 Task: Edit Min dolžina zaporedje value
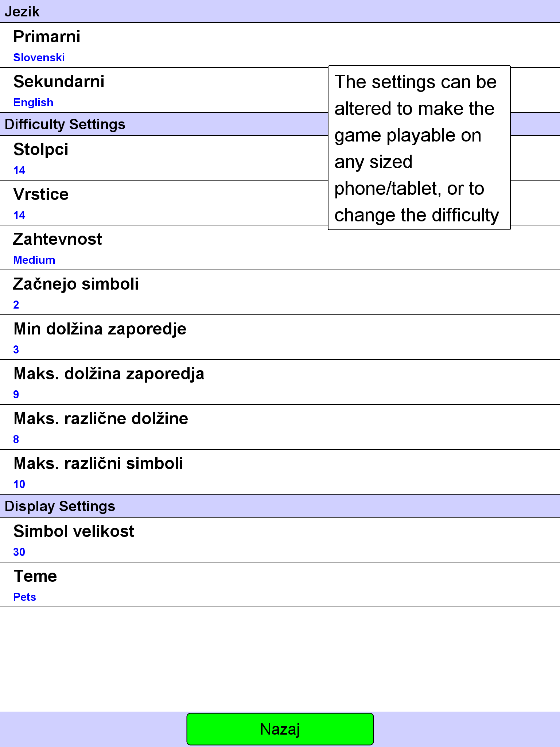click(x=280, y=337)
